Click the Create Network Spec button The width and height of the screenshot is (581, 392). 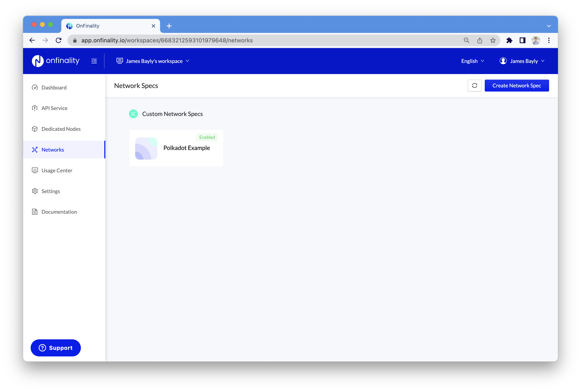[x=516, y=86]
